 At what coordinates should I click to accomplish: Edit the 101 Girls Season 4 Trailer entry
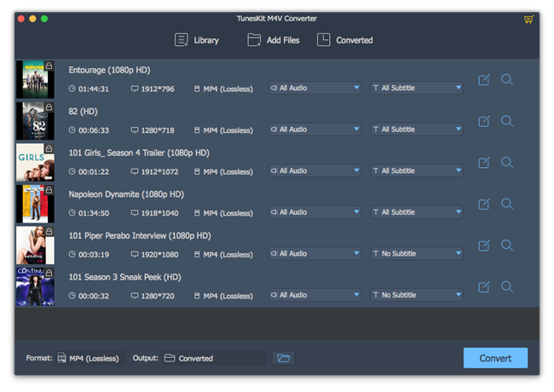point(484,163)
